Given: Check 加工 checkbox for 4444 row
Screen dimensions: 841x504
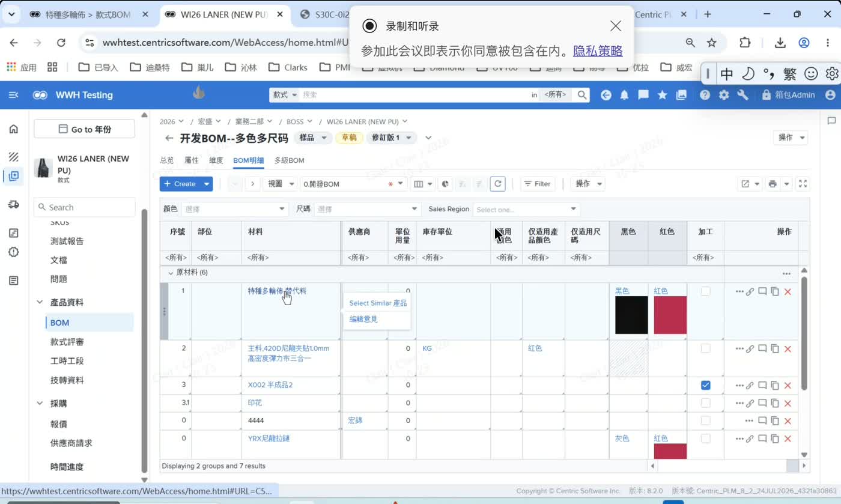Looking at the screenshot, I should (706, 421).
